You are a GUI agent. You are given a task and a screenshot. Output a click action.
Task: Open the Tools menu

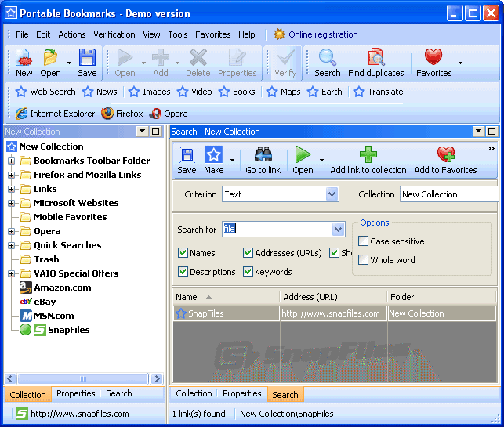(178, 34)
